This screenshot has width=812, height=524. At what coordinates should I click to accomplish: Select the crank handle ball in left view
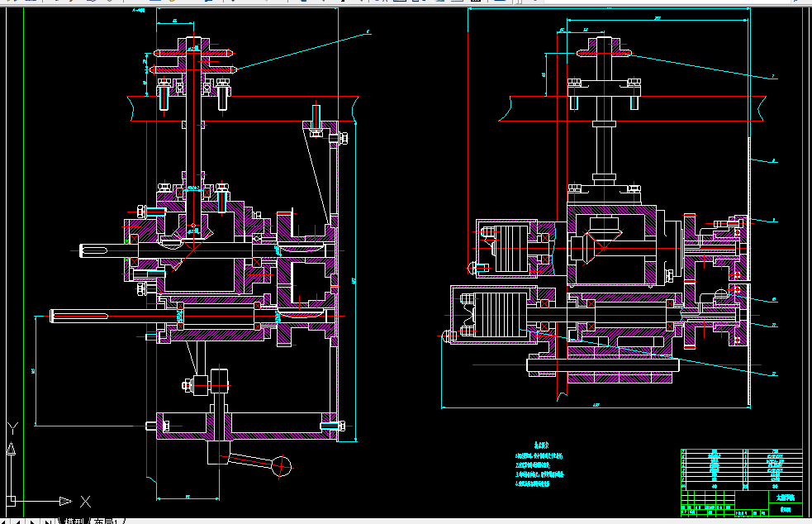coord(281,466)
